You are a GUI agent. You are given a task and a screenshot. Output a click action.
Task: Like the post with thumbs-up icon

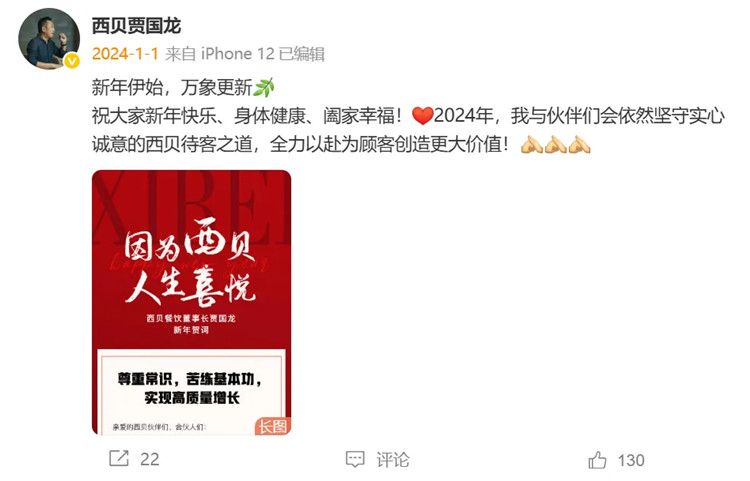[597, 460]
